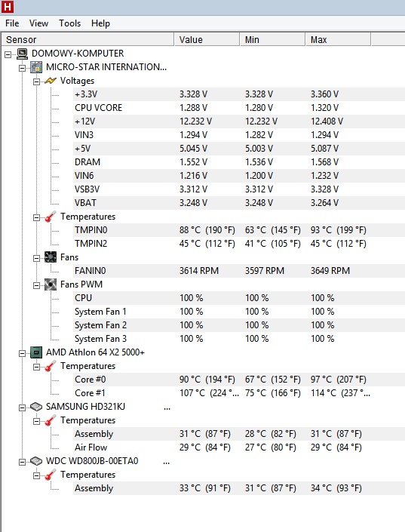Click the Value column header
The height and width of the screenshot is (532, 405).
pyautogui.click(x=207, y=40)
